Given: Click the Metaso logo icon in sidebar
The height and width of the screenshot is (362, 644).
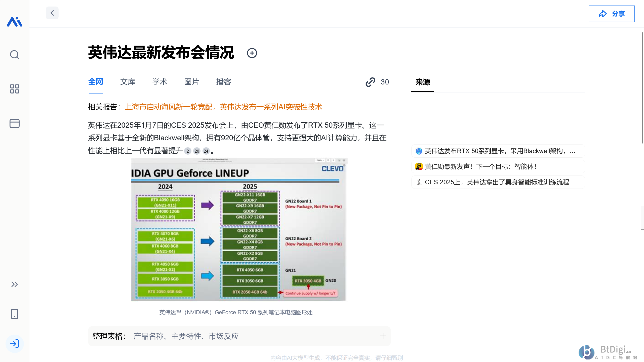Looking at the screenshot, I should 14,22.
